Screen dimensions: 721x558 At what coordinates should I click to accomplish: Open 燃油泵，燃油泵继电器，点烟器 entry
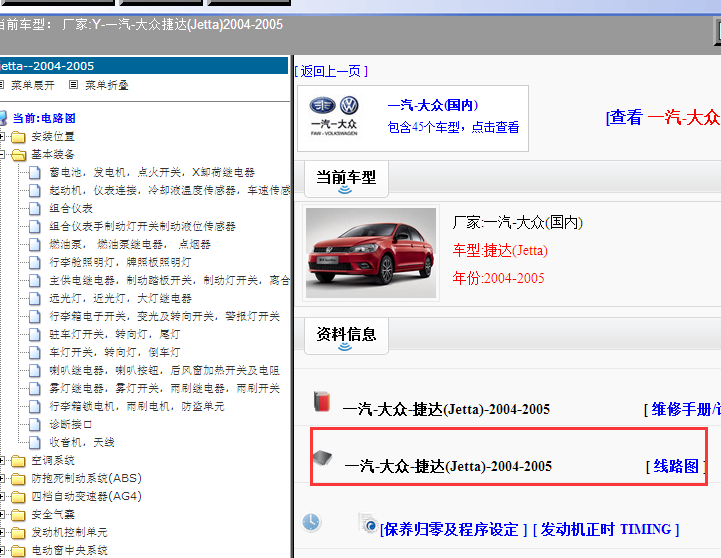(130, 245)
